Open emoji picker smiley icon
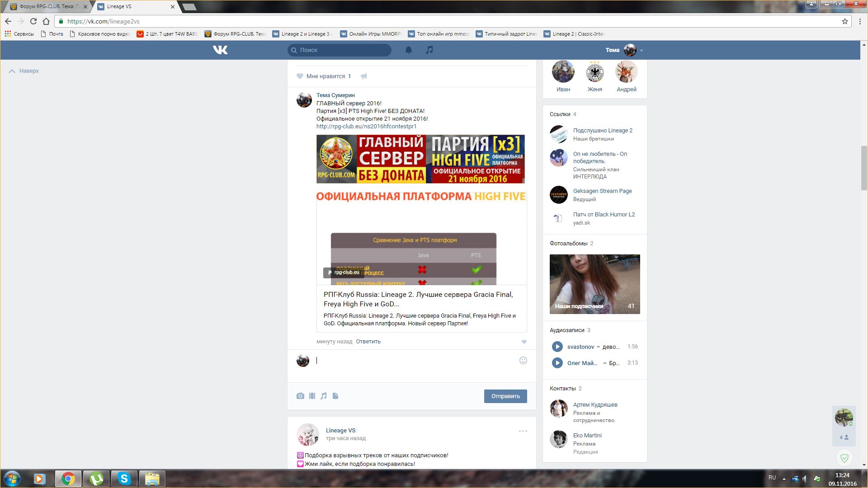Screen dimensions: 868x488 (x=523, y=360)
